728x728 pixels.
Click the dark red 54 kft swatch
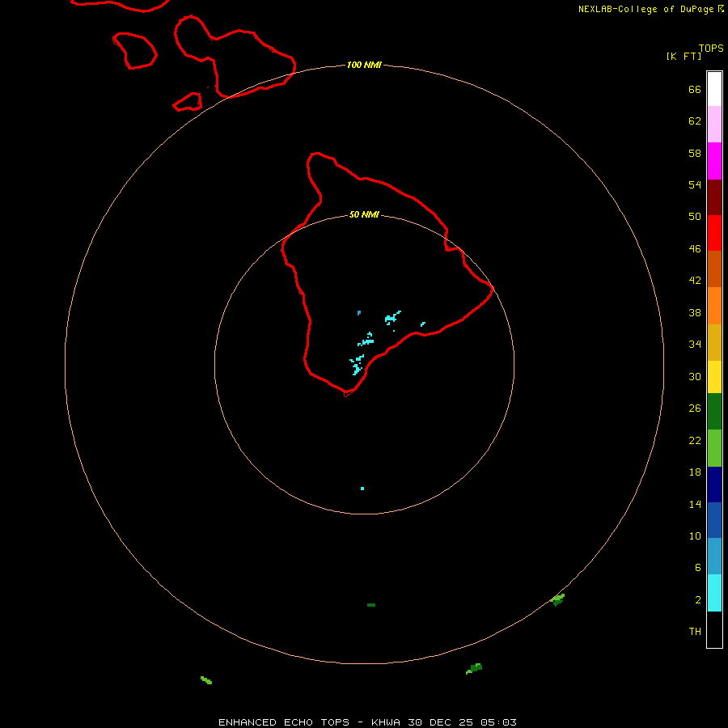(x=714, y=197)
